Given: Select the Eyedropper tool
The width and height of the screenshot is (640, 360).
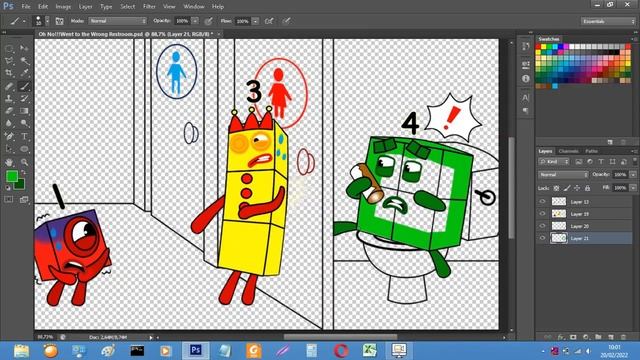Looking at the screenshot, I should (x=24, y=73).
